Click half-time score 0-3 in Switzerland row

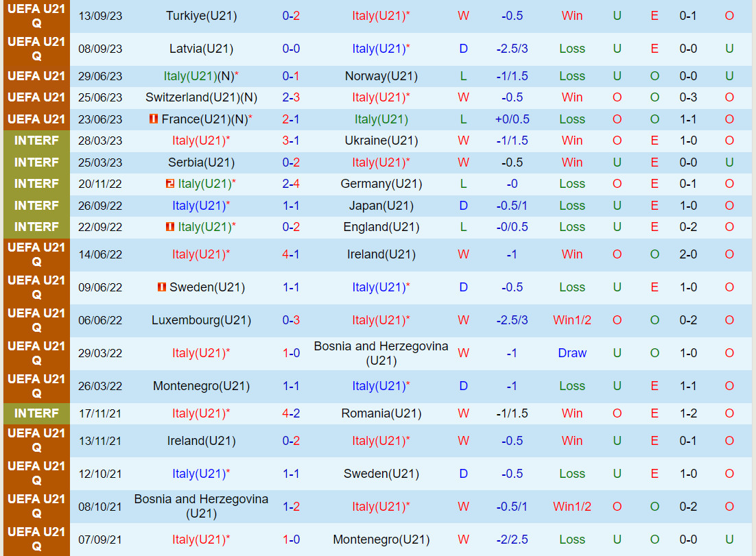coord(688,97)
